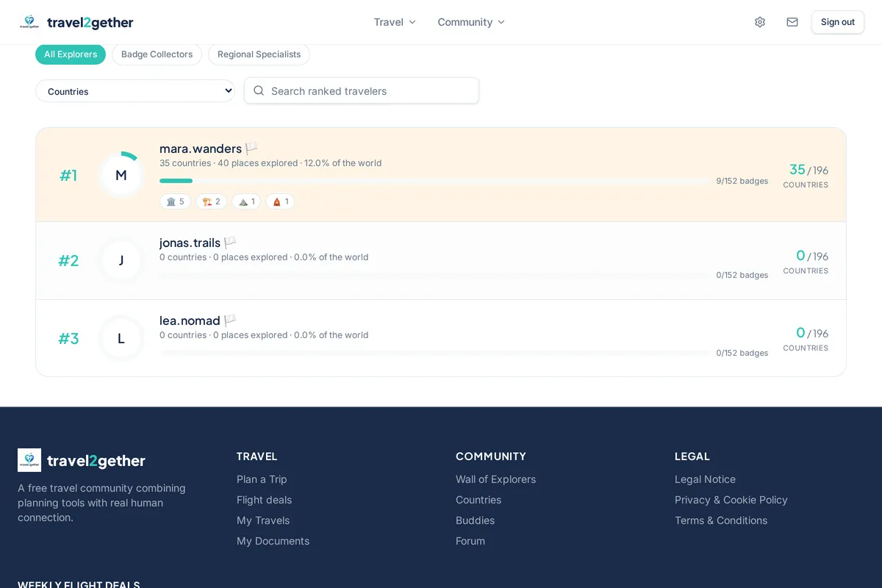Open jonas.trails' avatar labeled J

click(121, 260)
